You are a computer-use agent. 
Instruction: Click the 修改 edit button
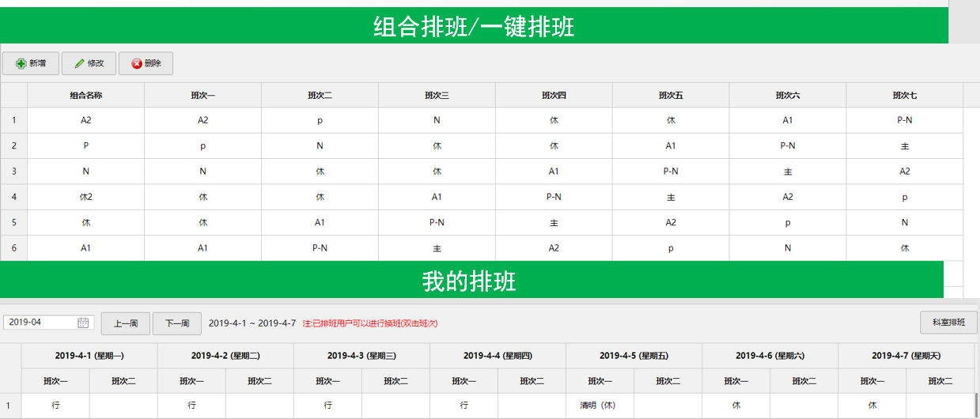[89, 63]
